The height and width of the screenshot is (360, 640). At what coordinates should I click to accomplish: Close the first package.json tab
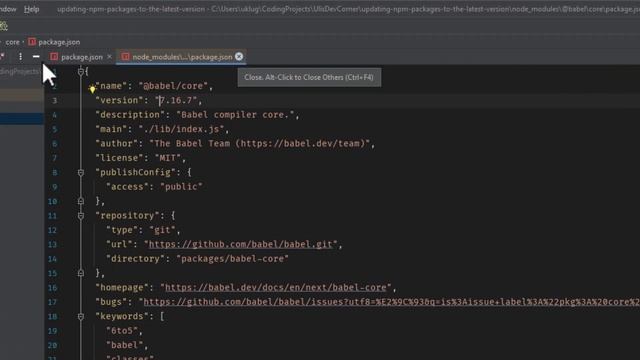(x=109, y=57)
